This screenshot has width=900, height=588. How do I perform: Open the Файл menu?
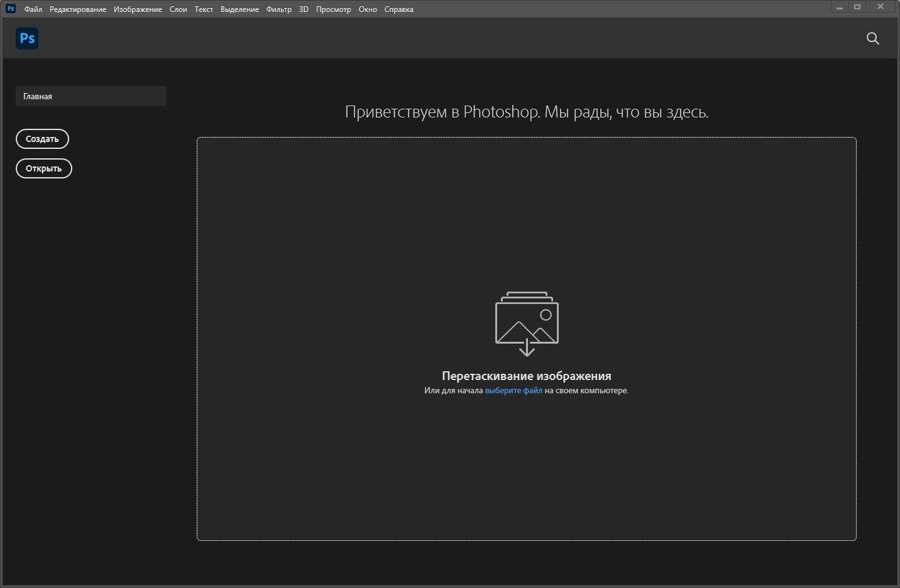click(x=33, y=9)
